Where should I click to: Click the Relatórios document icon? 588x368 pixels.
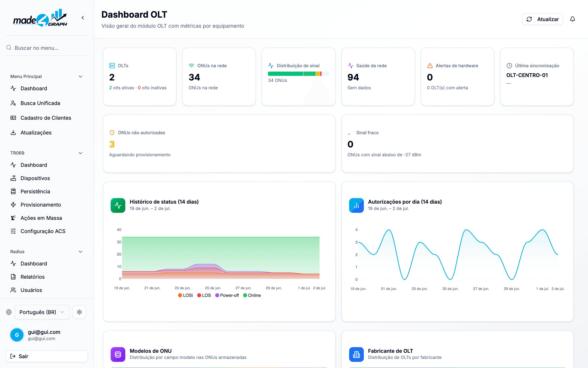point(13,277)
